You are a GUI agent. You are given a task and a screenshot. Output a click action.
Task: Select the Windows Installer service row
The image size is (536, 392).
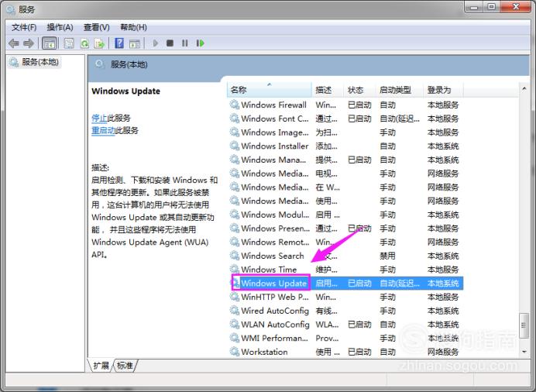pos(346,146)
